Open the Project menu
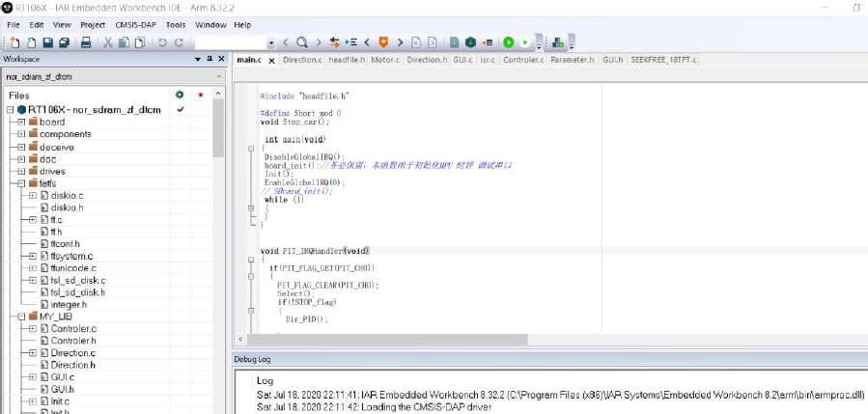 93,25
